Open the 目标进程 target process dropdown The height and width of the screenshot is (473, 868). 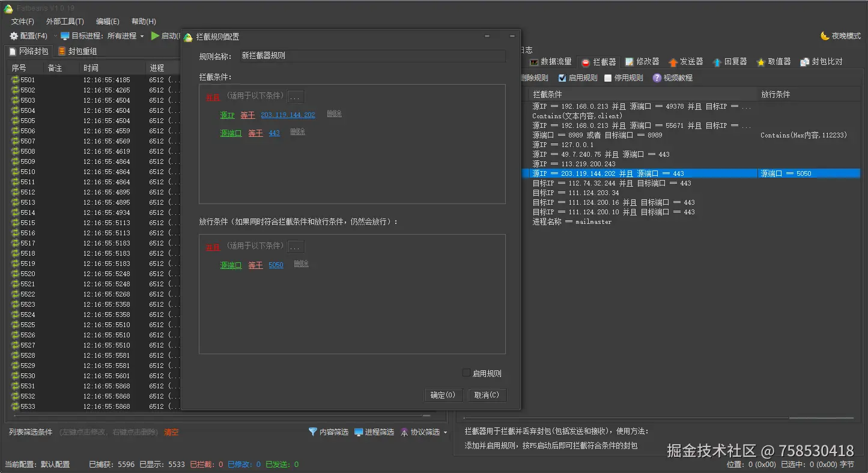click(x=142, y=36)
